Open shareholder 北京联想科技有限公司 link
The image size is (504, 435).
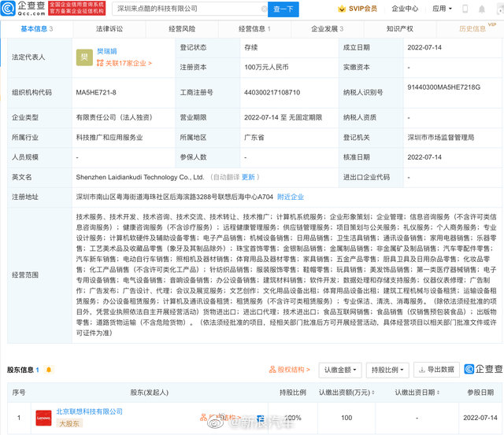point(89,411)
